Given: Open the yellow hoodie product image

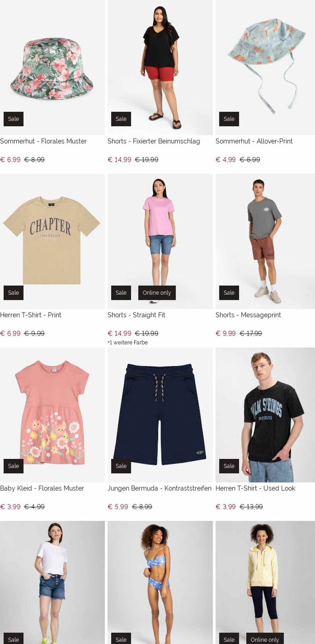Looking at the screenshot, I should [265, 582].
